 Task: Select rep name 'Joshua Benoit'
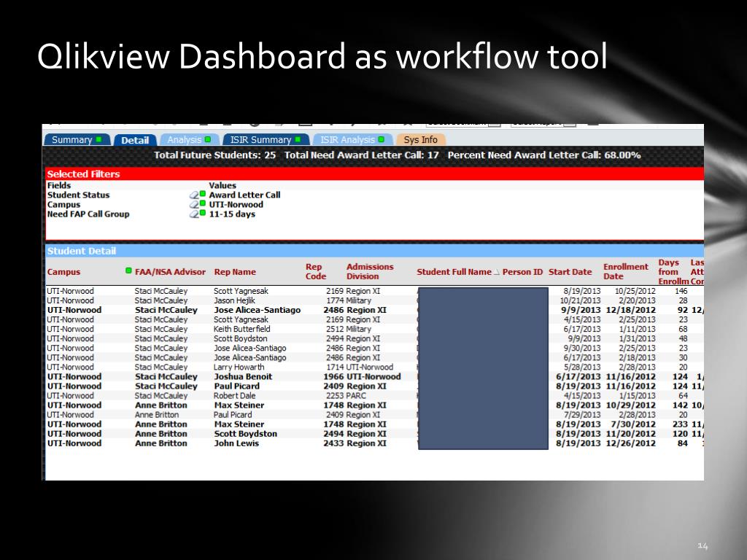pyautogui.click(x=243, y=377)
